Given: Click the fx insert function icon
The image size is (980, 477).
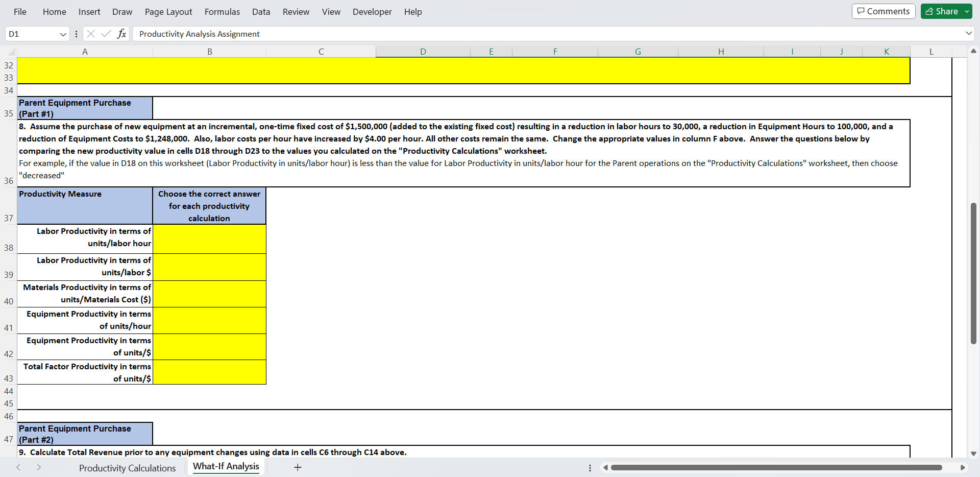Looking at the screenshot, I should [x=122, y=34].
